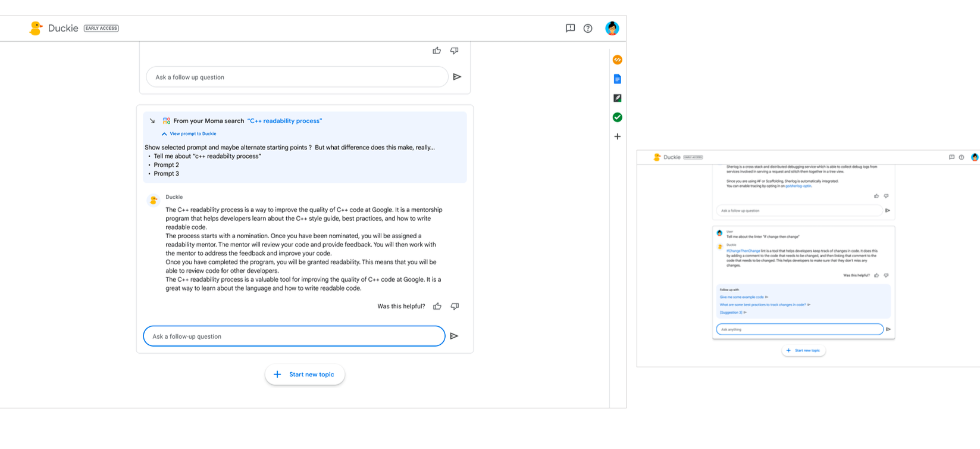Click thumbs-up beside 'Was this helpful?' in large window
Viewport: 980px width, 449px height.
437,306
